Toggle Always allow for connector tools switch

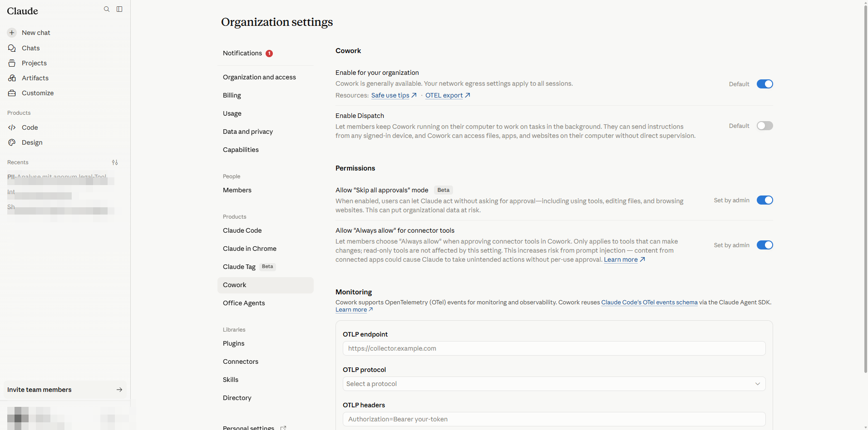(765, 245)
